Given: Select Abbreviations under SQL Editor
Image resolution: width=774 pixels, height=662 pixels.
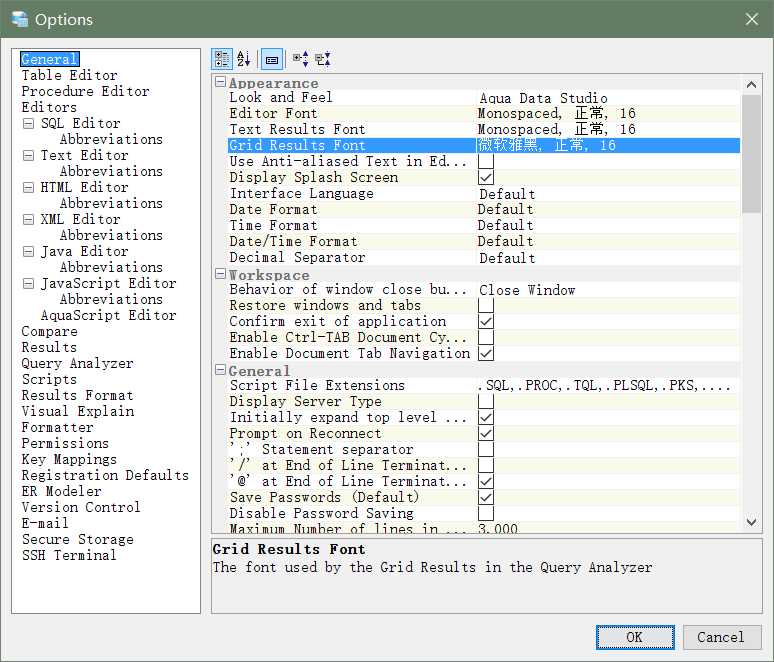Looking at the screenshot, I should [111, 139].
